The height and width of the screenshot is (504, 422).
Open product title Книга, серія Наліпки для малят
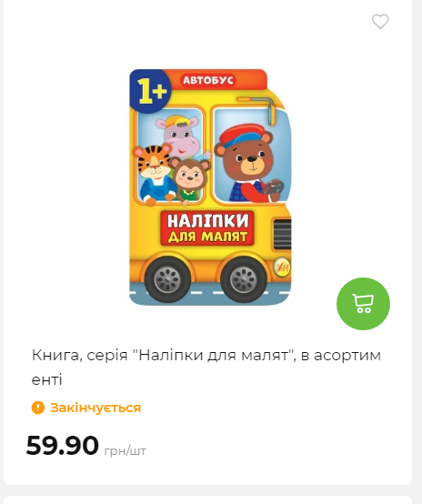point(206,368)
